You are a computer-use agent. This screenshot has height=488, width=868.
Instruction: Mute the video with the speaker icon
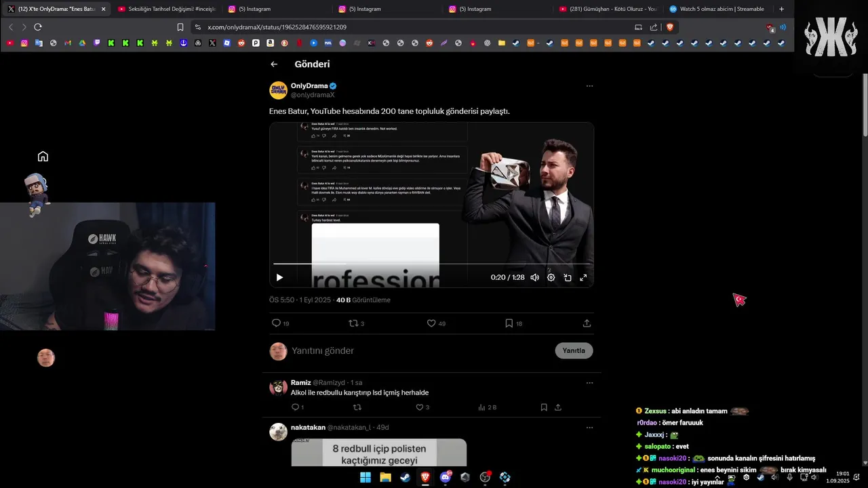(534, 277)
